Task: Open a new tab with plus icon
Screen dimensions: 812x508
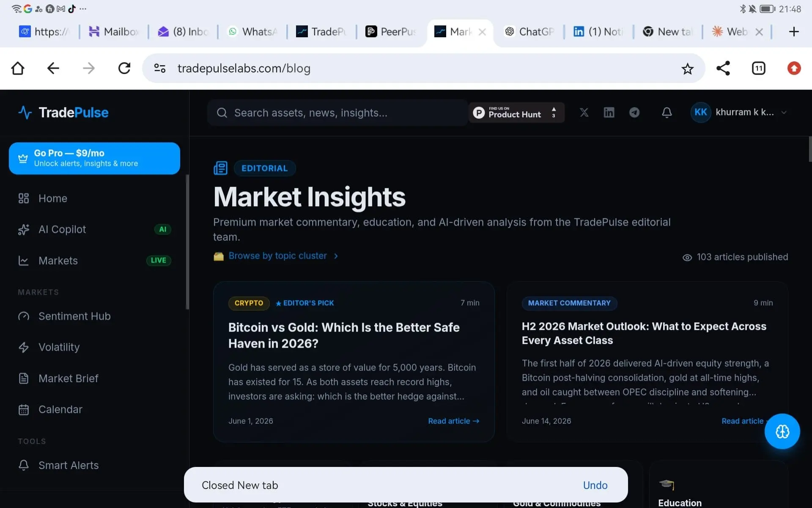Action: pyautogui.click(x=794, y=32)
